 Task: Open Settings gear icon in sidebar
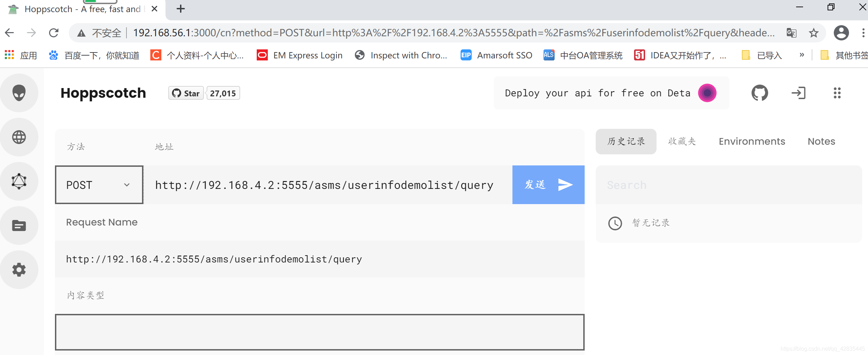click(x=19, y=270)
